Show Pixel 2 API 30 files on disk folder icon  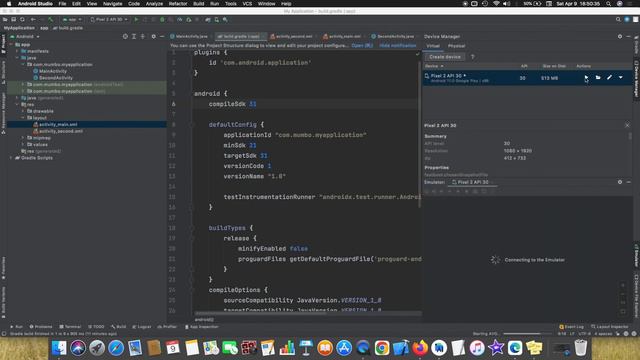coord(598,77)
